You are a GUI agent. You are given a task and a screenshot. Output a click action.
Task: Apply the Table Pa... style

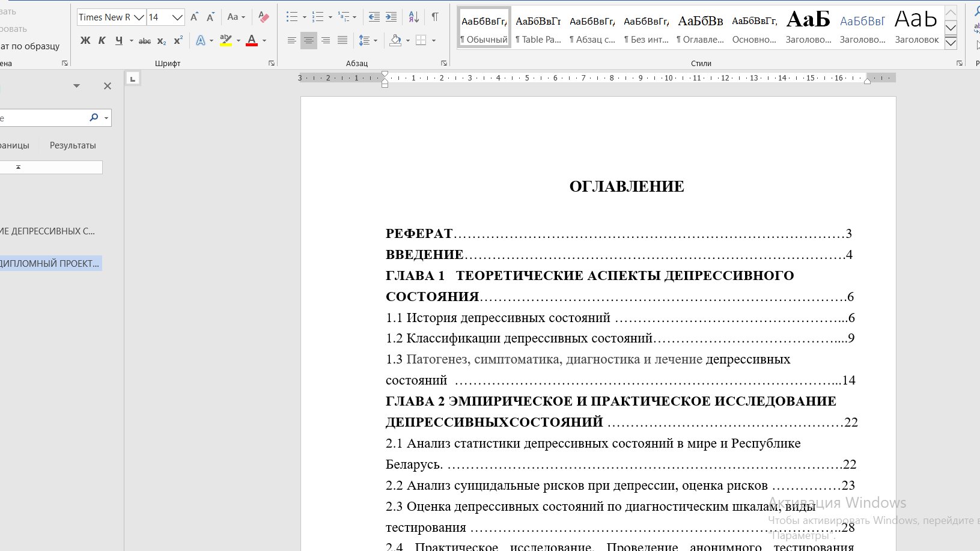coord(538,28)
